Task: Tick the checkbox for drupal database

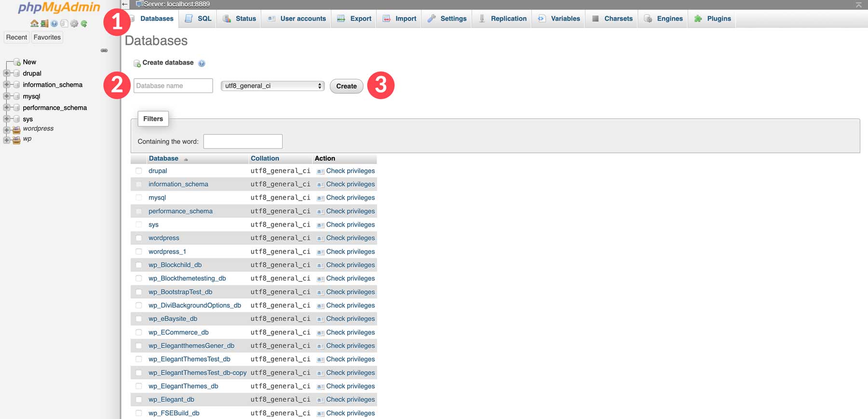Action: tap(139, 171)
